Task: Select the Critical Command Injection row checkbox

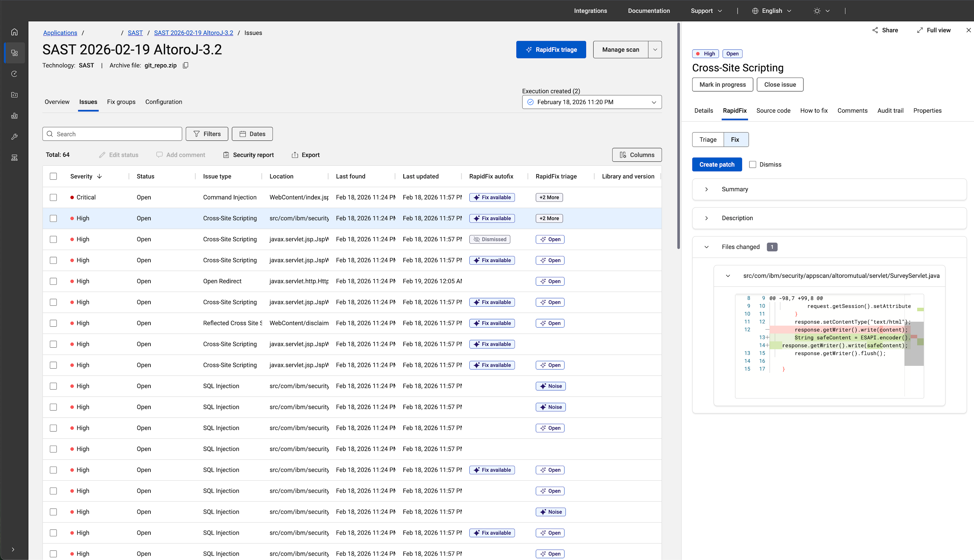Action: click(x=53, y=197)
